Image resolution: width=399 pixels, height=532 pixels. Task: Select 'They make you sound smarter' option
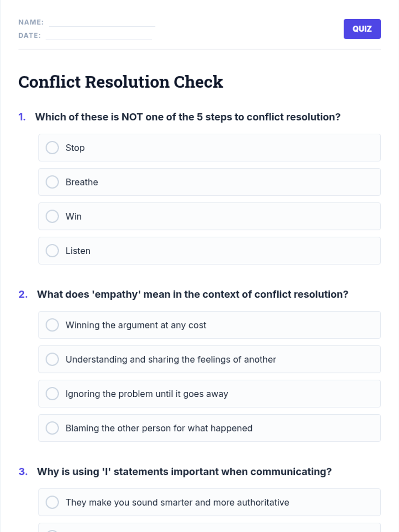pos(52,502)
